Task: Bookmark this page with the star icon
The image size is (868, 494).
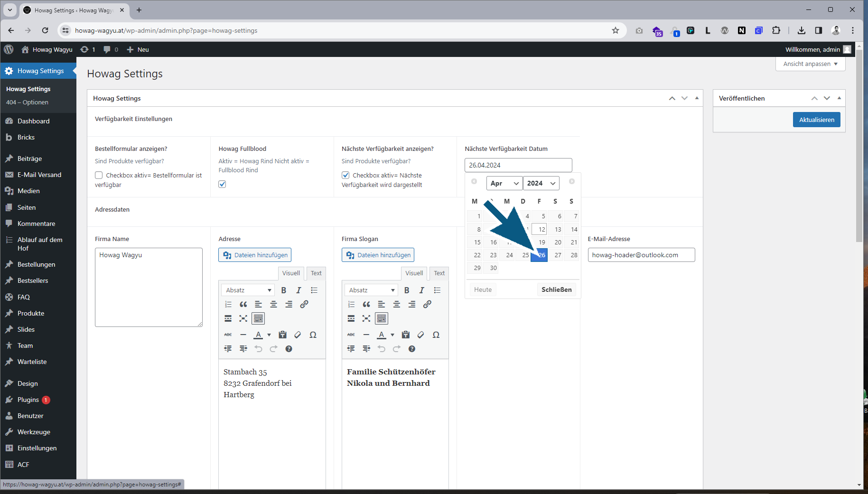Action: point(616,30)
